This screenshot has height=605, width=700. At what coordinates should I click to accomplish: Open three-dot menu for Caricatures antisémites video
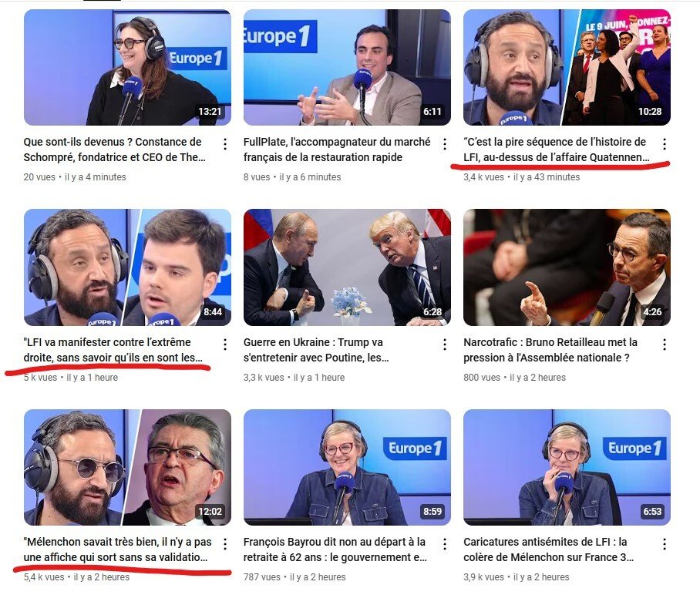665,544
